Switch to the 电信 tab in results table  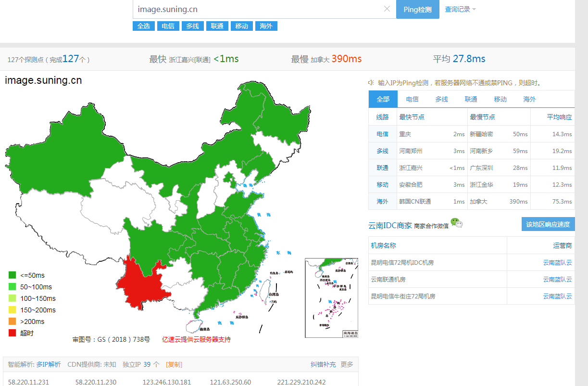click(x=412, y=99)
